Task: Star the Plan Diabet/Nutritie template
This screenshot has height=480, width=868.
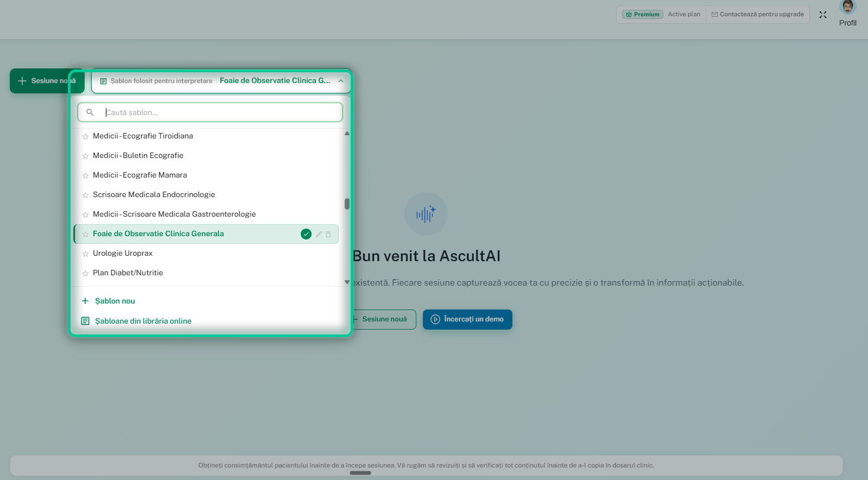Action: click(85, 273)
